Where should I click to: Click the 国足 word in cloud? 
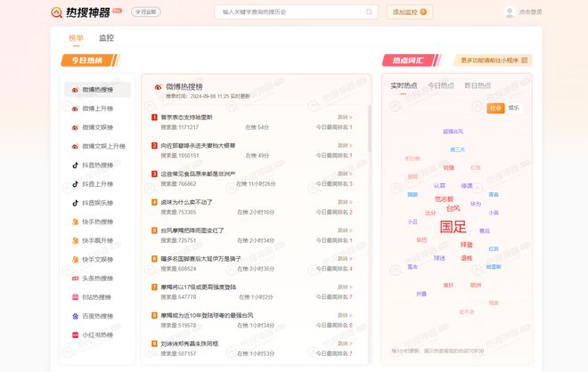point(453,227)
